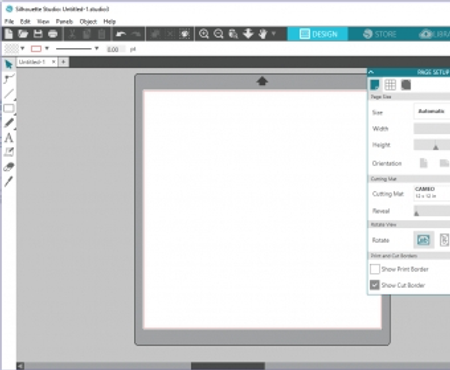The height and width of the screenshot is (370, 450).
Task: Select the Zoom selection tool
Action: (x=233, y=34)
